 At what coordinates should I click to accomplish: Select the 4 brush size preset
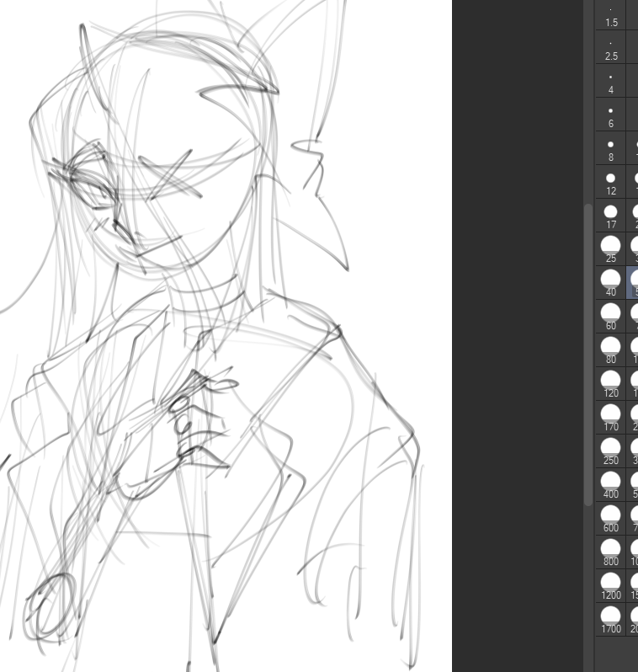point(610,81)
